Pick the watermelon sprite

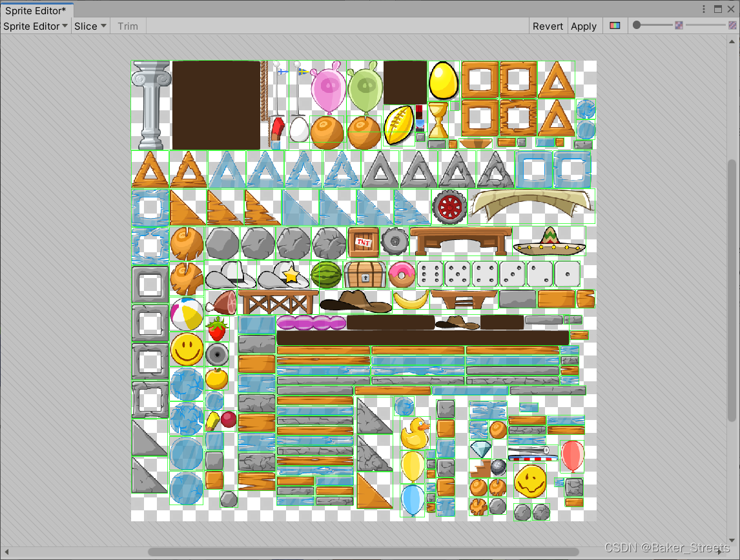coord(326,275)
